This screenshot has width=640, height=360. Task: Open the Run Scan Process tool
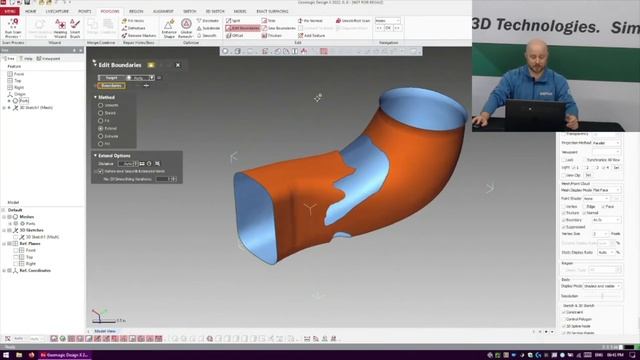[x=13, y=28]
